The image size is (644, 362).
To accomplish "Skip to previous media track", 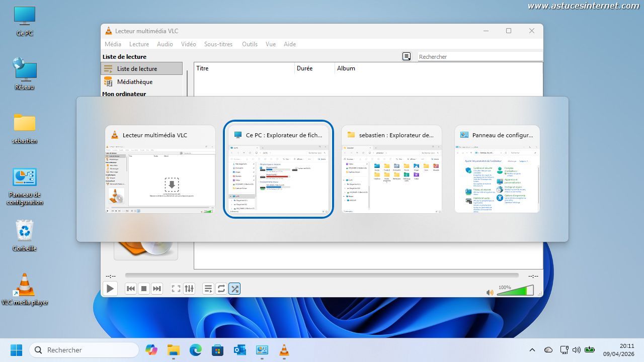I will click(x=131, y=289).
